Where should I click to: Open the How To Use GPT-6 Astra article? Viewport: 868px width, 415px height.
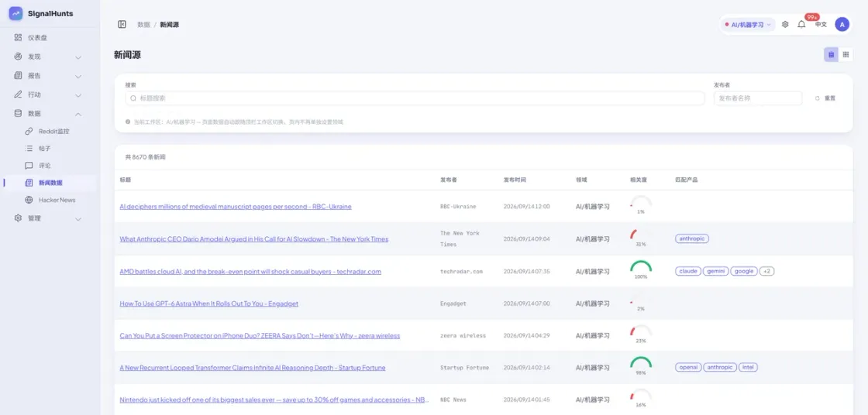pyautogui.click(x=208, y=304)
